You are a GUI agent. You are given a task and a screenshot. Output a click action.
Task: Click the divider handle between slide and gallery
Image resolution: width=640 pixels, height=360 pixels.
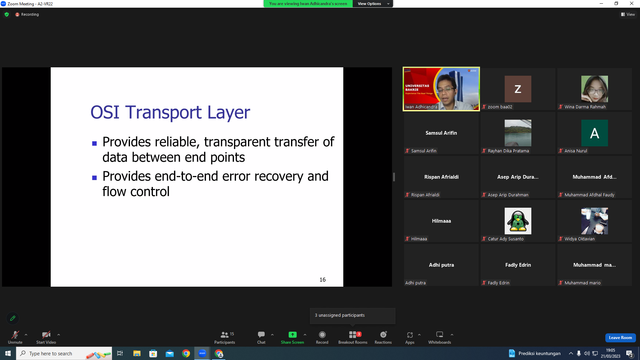coord(394,177)
